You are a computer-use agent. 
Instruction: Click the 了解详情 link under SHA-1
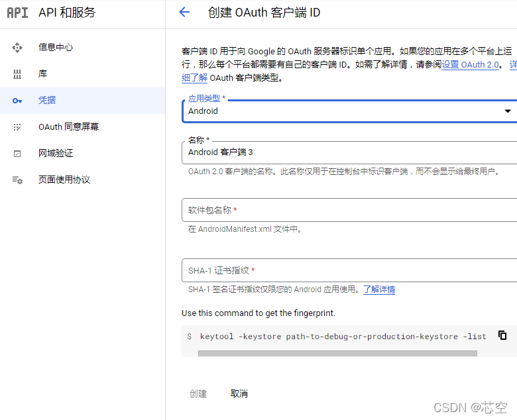click(x=379, y=289)
